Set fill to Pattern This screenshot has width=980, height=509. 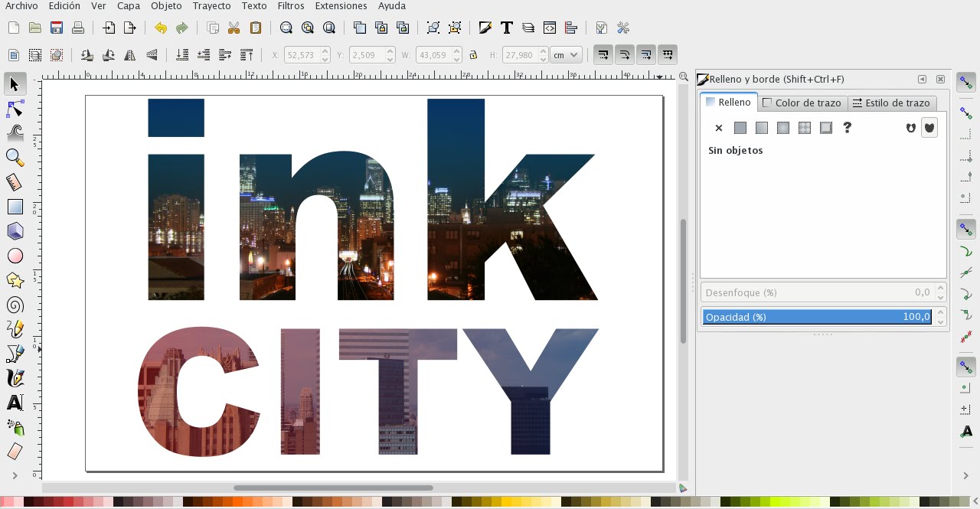coord(804,128)
